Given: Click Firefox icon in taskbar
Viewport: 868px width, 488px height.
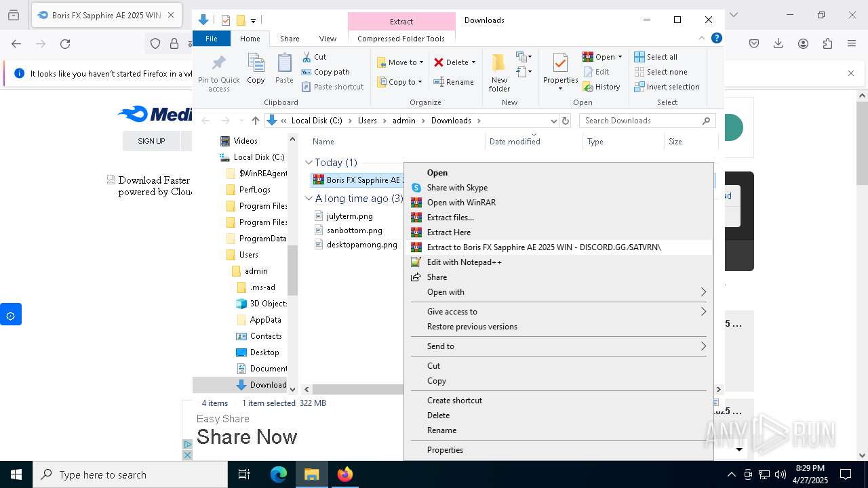Looking at the screenshot, I should (x=344, y=474).
